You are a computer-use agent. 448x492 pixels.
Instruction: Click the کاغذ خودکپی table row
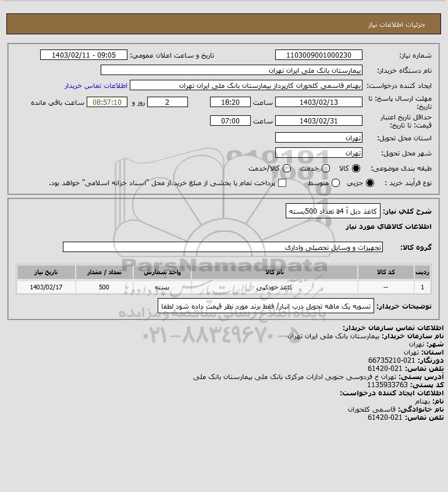[x=224, y=287]
